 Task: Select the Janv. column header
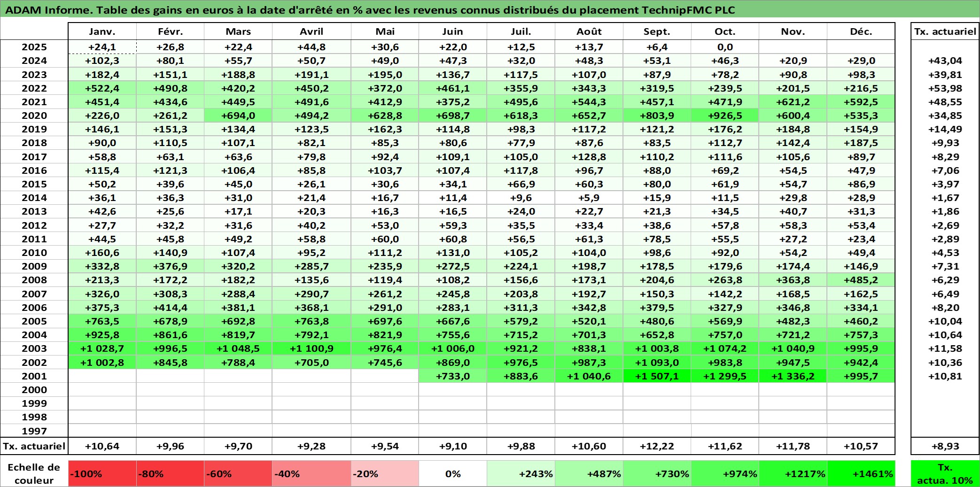[x=102, y=31]
